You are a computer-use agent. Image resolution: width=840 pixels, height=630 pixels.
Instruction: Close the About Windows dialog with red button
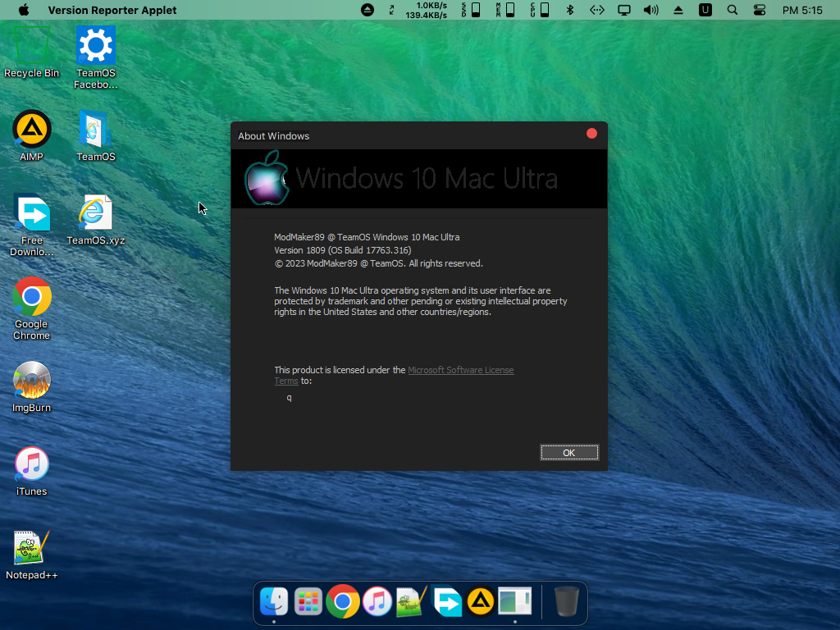pos(592,134)
